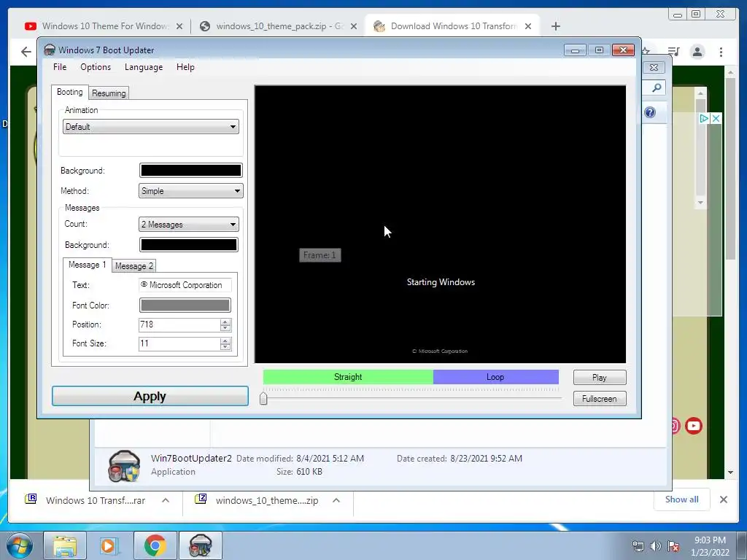Click the Starting Windows preview text
This screenshot has height=560, width=747.
click(x=441, y=282)
